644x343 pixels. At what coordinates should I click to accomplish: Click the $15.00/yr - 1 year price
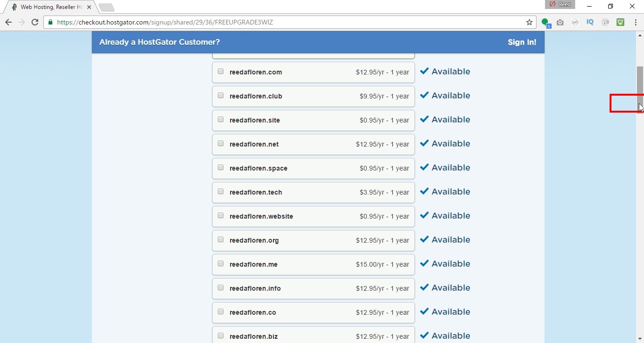(382, 265)
